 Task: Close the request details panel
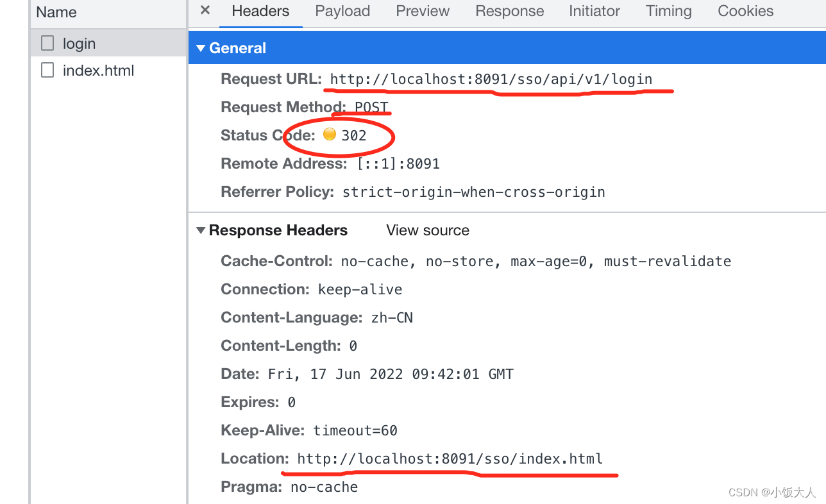tap(205, 10)
